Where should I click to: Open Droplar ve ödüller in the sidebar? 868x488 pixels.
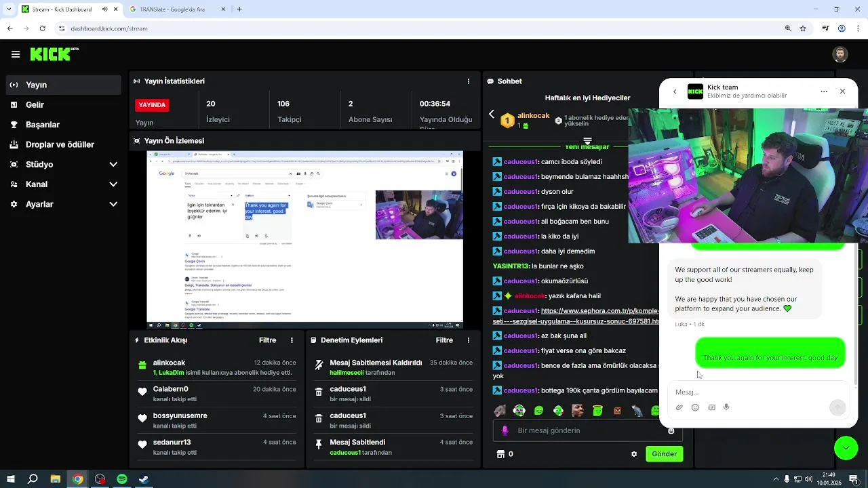tap(64, 144)
